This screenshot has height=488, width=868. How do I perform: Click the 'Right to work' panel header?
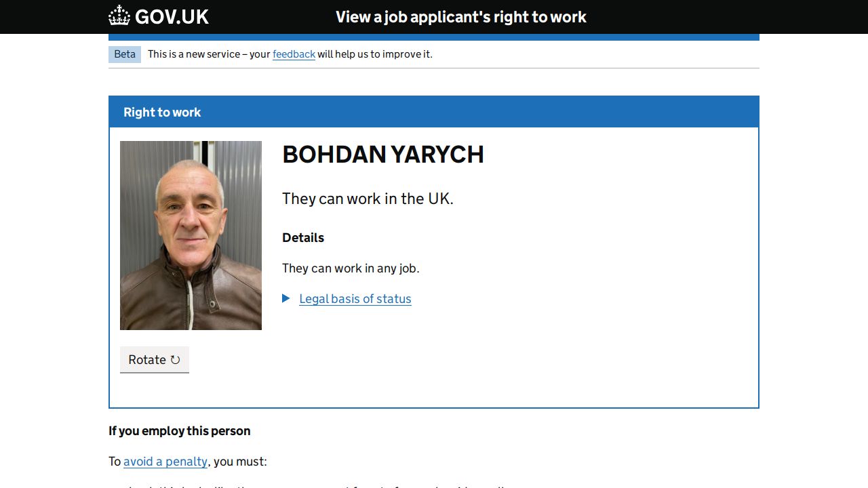tap(162, 113)
